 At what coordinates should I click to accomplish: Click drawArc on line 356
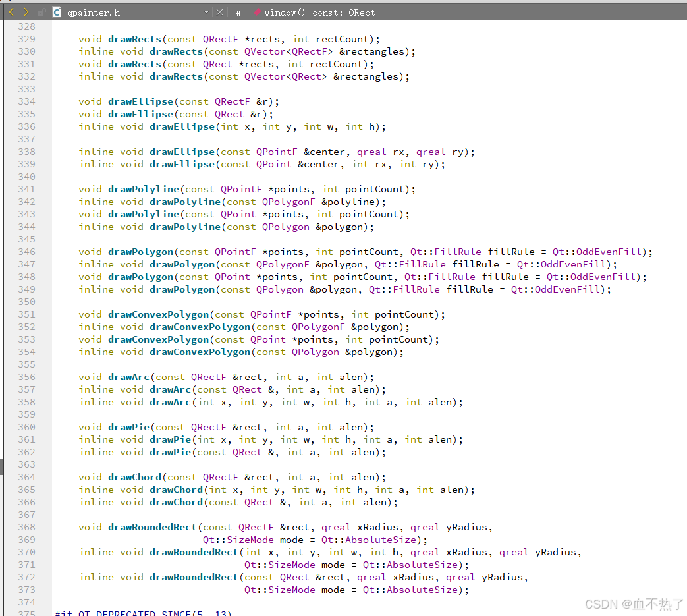click(129, 378)
